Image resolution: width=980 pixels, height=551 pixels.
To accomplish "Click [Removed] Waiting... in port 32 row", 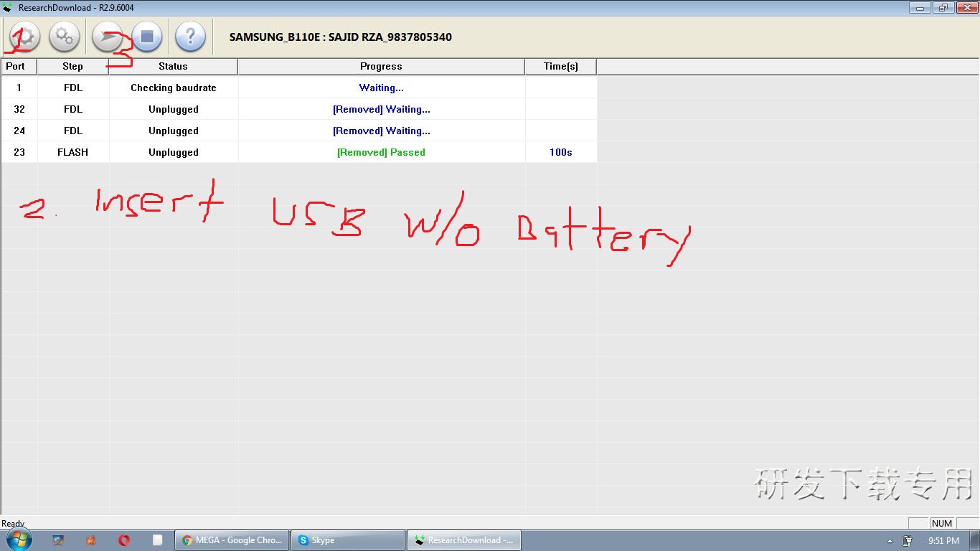I will (382, 109).
